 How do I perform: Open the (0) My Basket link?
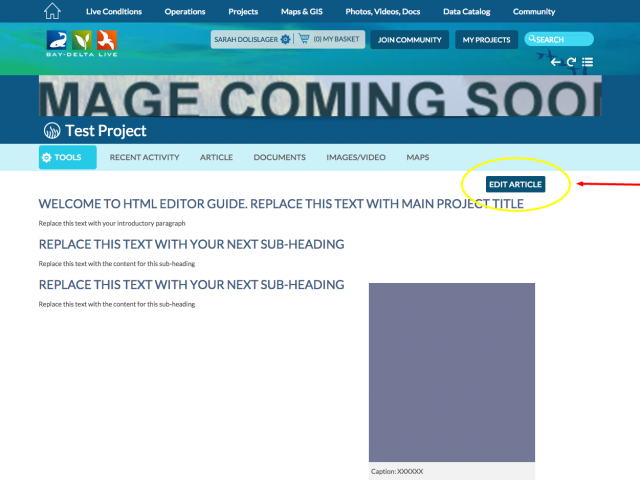[336, 39]
